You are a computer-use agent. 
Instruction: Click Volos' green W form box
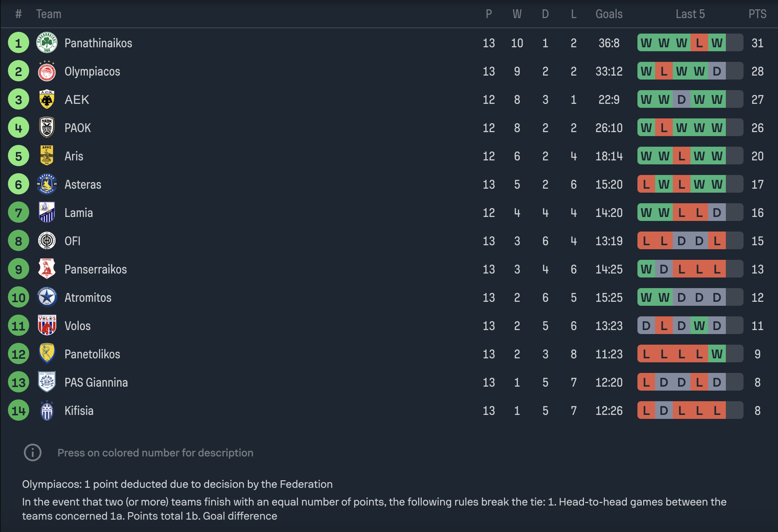[x=699, y=326]
